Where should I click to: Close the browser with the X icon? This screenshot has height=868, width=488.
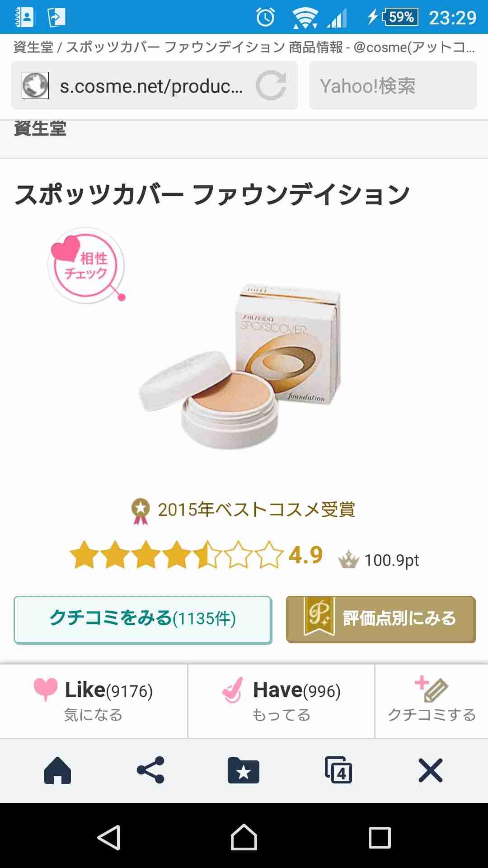tap(430, 770)
